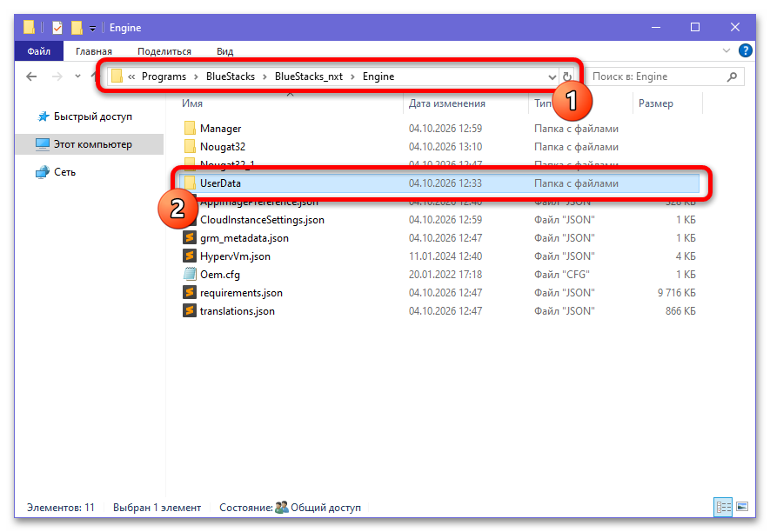Click the HypervVm.json file icon
The image size is (770, 532).
tap(190, 256)
